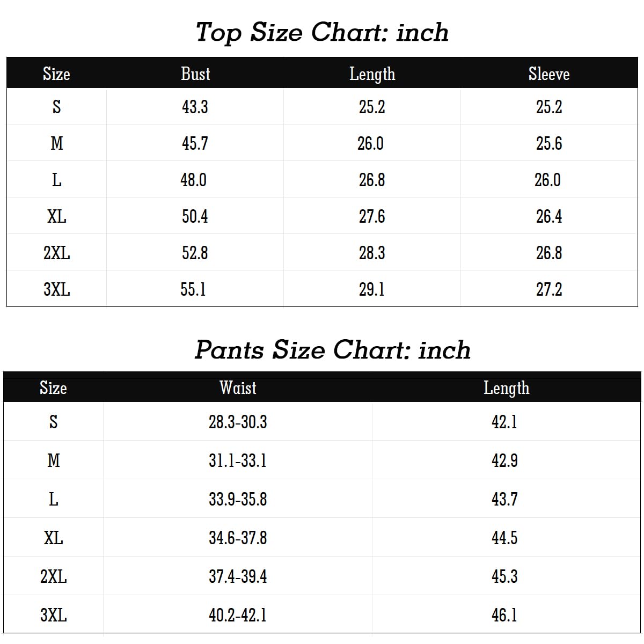Click the Waist column header
644x644 pixels.
[238, 387]
